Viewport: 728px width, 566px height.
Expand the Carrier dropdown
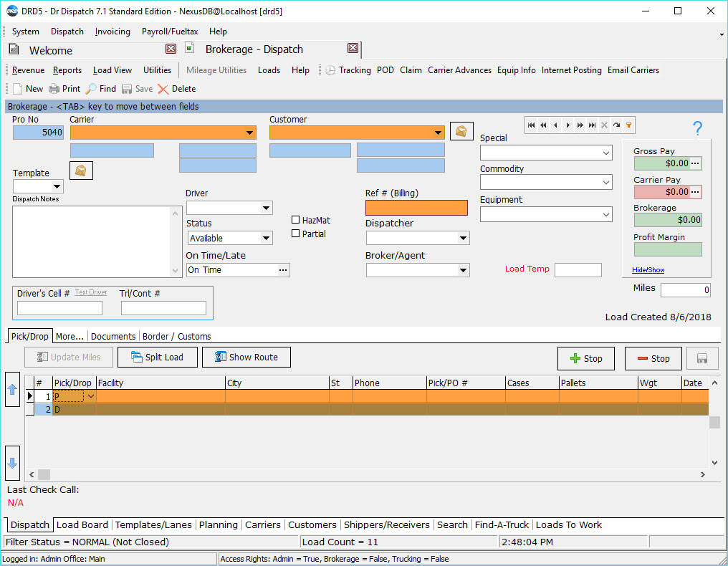[x=250, y=133]
